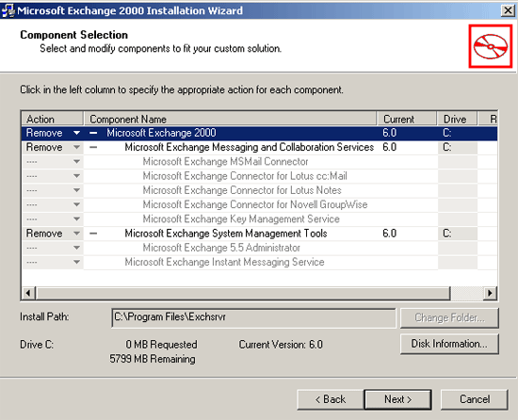518x420 pixels.
Task: Proceed with the Next button
Action: 397,399
